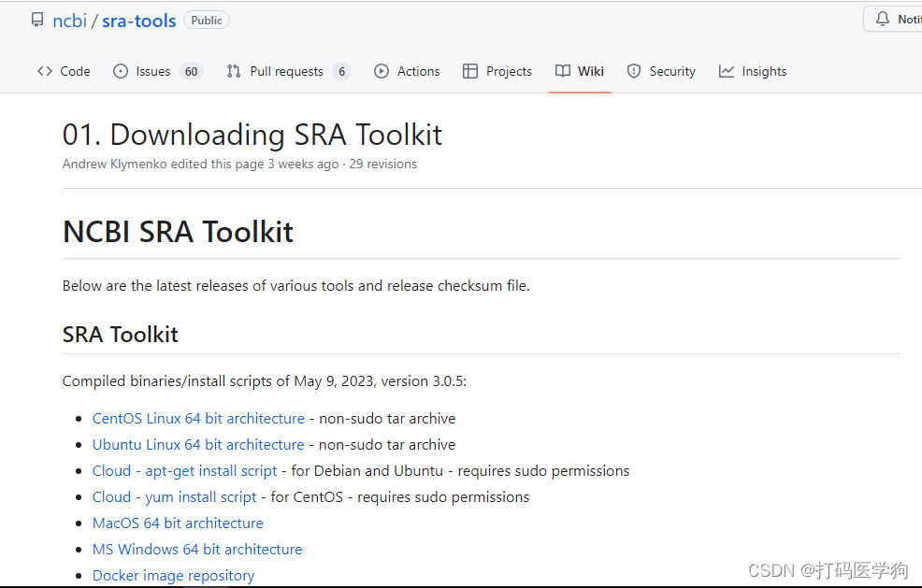Open Cloud - apt-get install script link
This screenshot has width=922, height=588.
(x=184, y=471)
